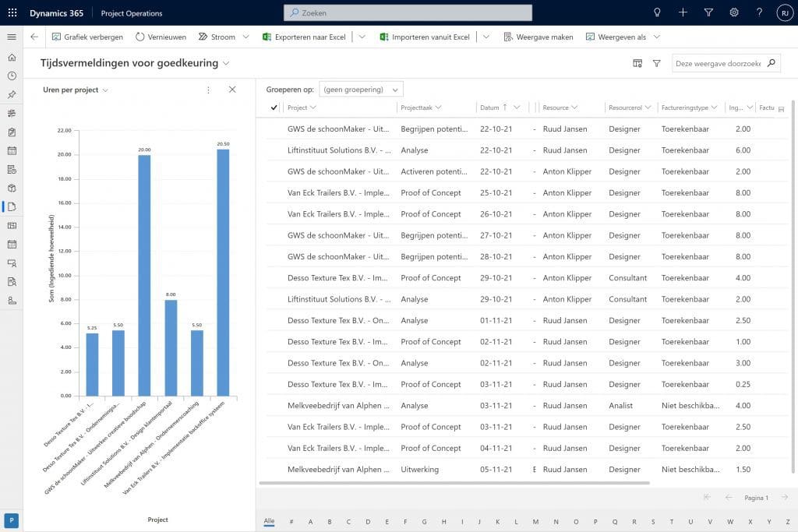Open chart more options (three dots)
The image size is (798, 532).
208,90
